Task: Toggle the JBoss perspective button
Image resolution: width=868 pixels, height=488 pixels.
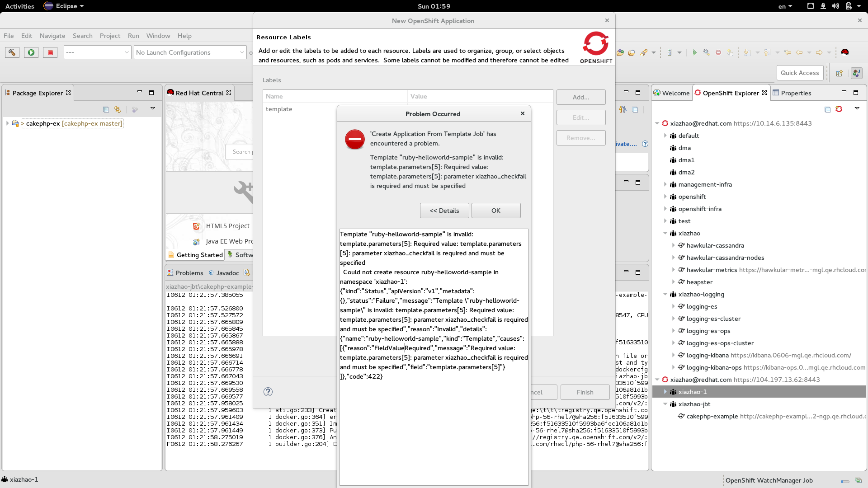Action: [856, 73]
